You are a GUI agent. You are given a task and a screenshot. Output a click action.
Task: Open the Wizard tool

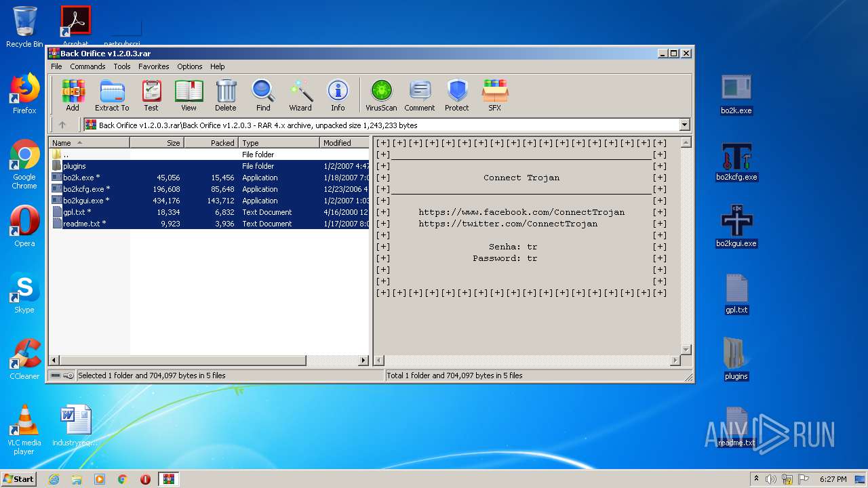[x=300, y=95]
